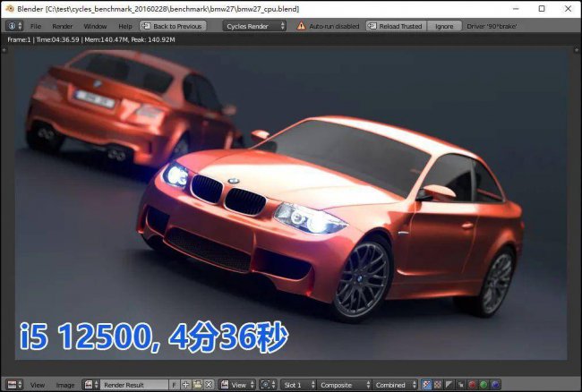Screen dimensions: 582x392
Task: Select Alpha channel display icon
Action: (x=449, y=385)
